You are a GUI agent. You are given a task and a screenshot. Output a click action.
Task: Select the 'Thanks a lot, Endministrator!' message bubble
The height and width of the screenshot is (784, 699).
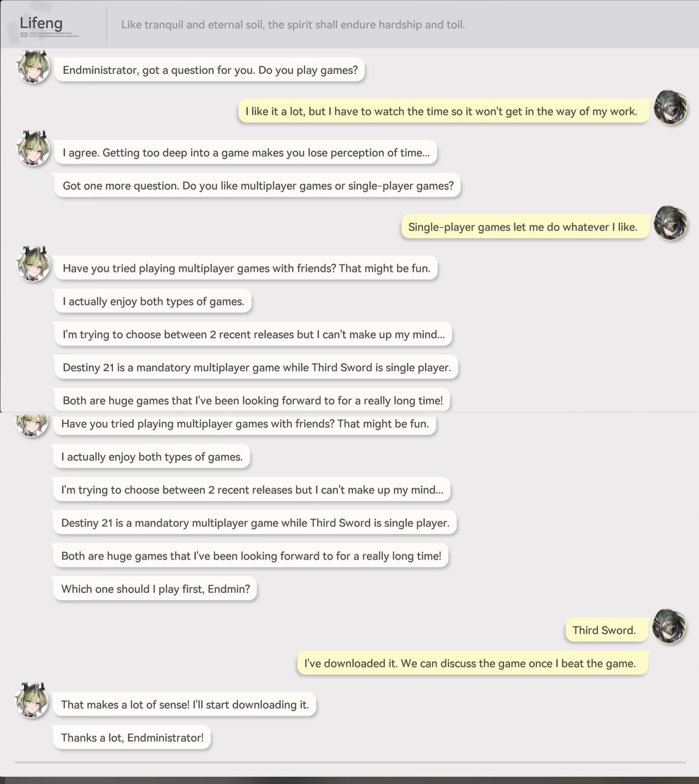coord(132,738)
